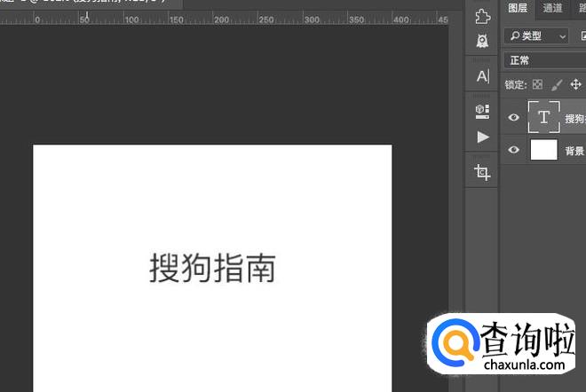Enable lock image pixels brush icon
The height and width of the screenshot is (392, 586).
[x=557, y=85]
